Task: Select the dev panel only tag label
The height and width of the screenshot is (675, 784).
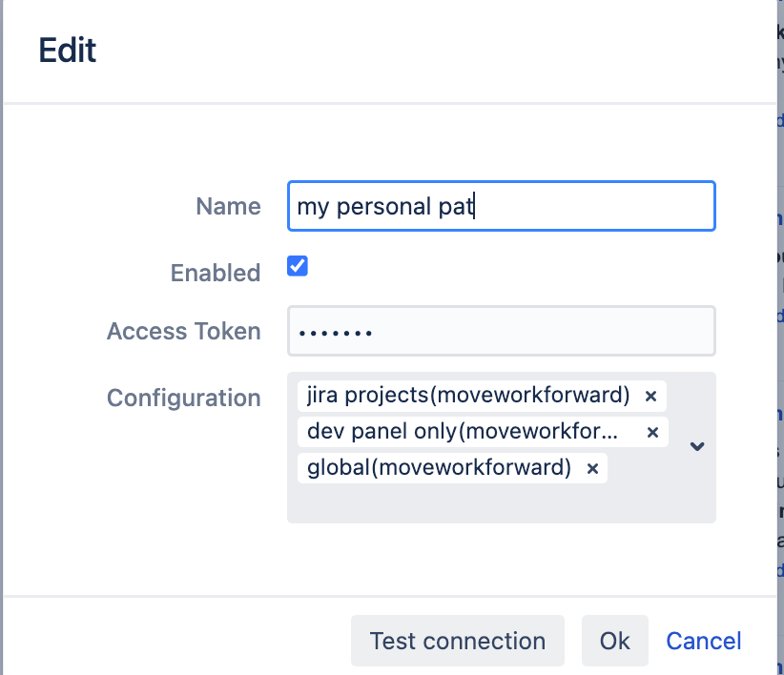Action: (x=463, y=431)
